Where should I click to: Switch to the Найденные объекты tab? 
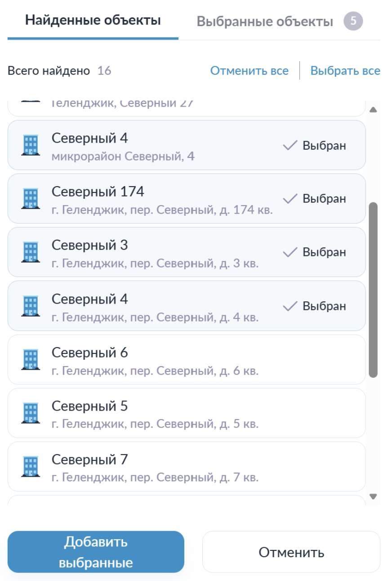click(93, 20)
